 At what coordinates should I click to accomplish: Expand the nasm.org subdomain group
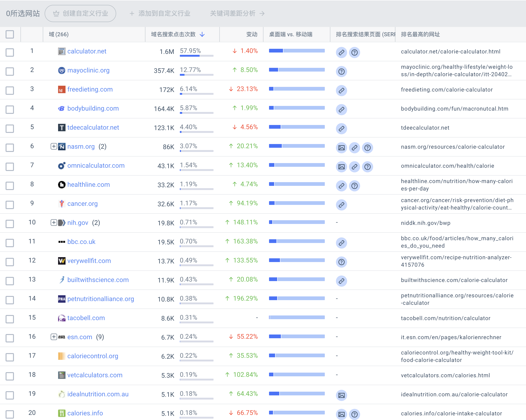(x=54, y=146)
